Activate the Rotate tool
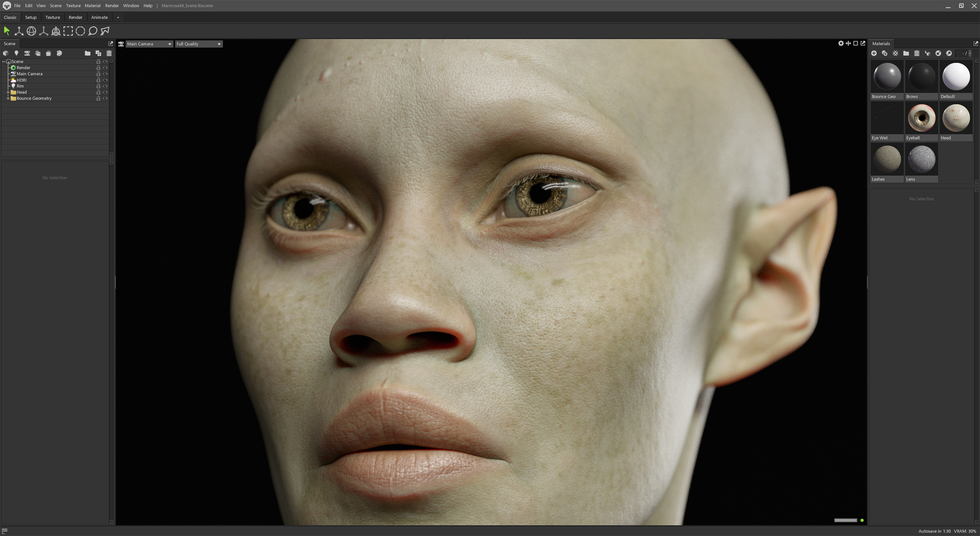 pyautogui.click(x=31, y=31)
